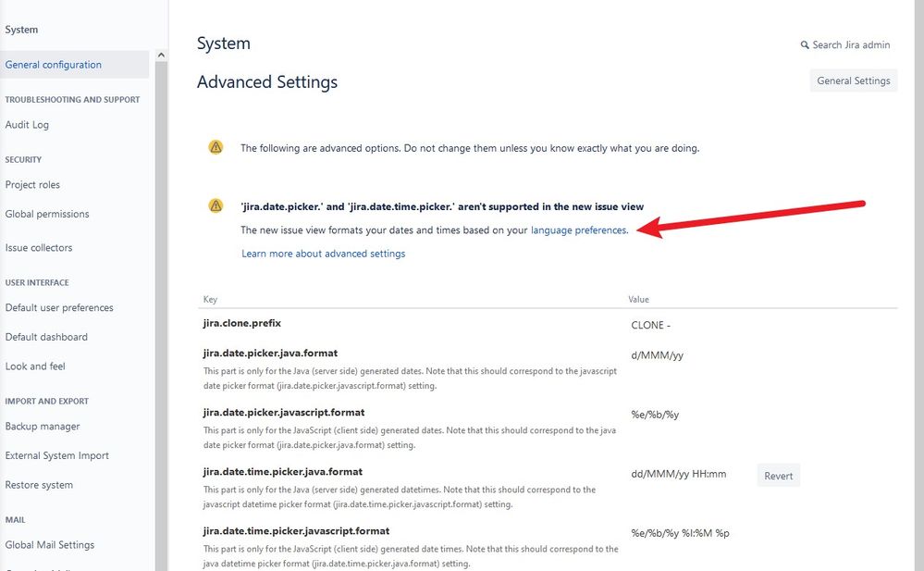This screenshot has height=571, width=924.
Task: Open Look and feel settings
Action: pyautogui.click(x=35, y=366)
